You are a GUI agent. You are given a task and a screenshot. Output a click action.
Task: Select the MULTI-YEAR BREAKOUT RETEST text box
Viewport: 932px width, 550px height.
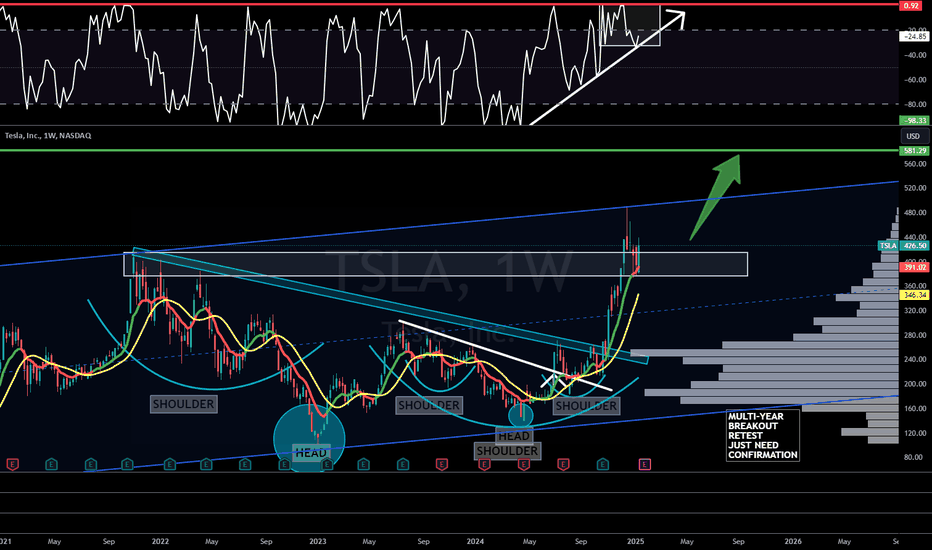pos(763,436)
